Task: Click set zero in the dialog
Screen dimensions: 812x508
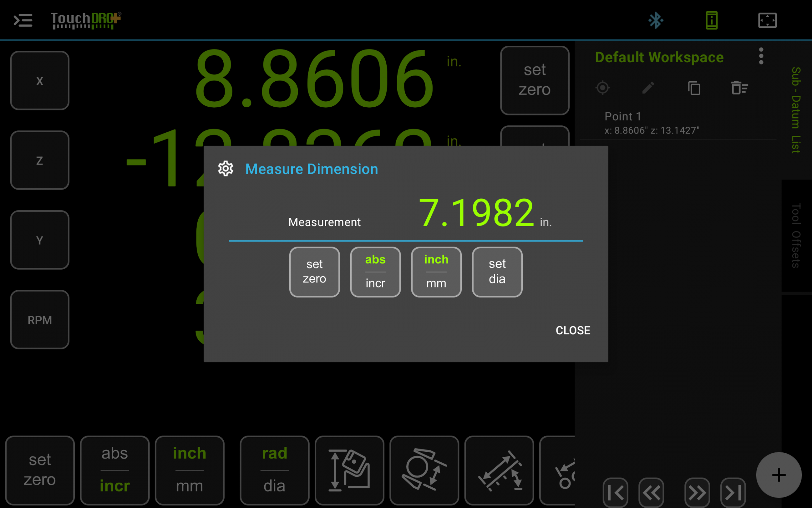Action: point(314,272)
